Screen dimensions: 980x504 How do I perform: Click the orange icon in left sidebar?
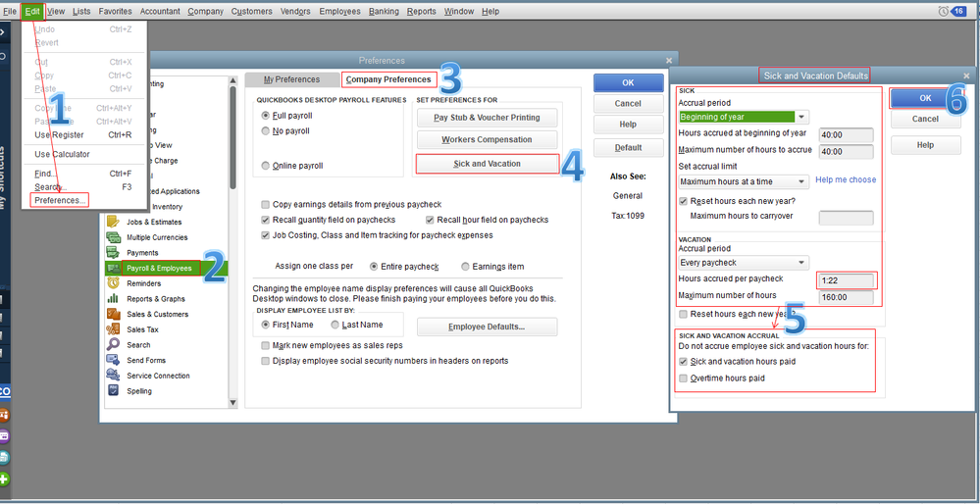pos(4,415)
